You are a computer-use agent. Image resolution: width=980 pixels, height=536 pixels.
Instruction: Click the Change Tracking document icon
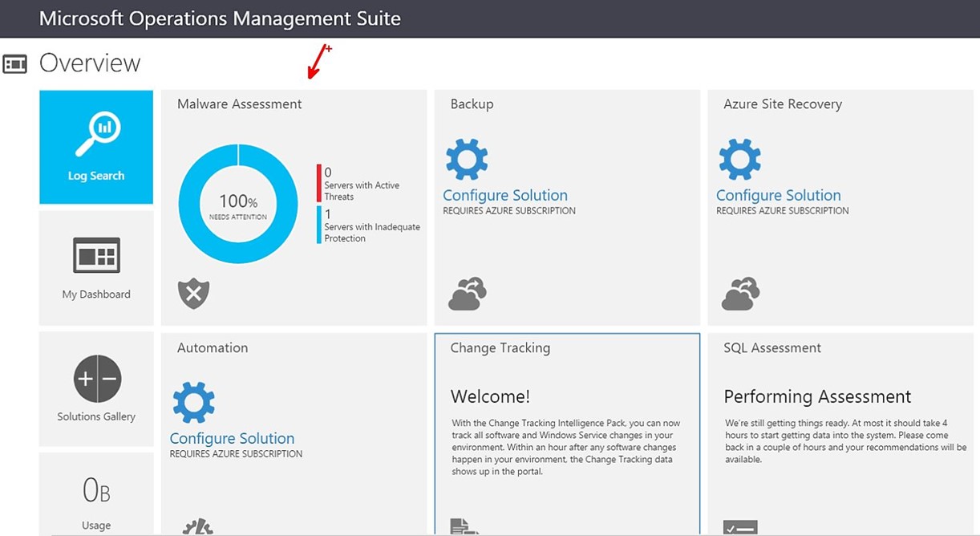click(464, 526)
